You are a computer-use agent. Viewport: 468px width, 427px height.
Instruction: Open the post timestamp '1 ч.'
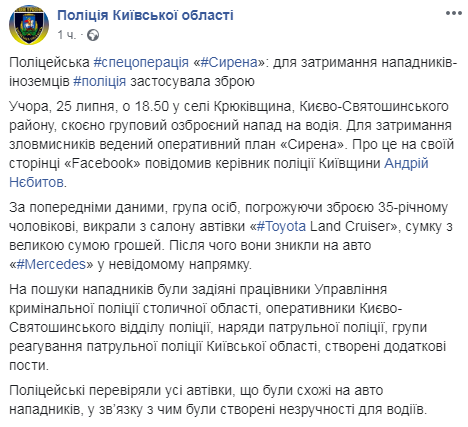67,35
